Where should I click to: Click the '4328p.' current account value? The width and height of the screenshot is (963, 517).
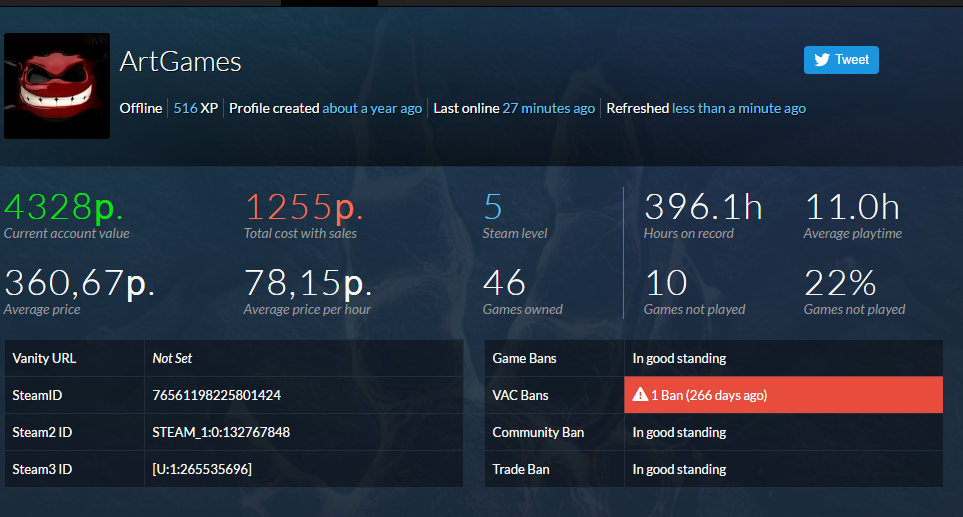pyautogui.click(x=63, y=207)
